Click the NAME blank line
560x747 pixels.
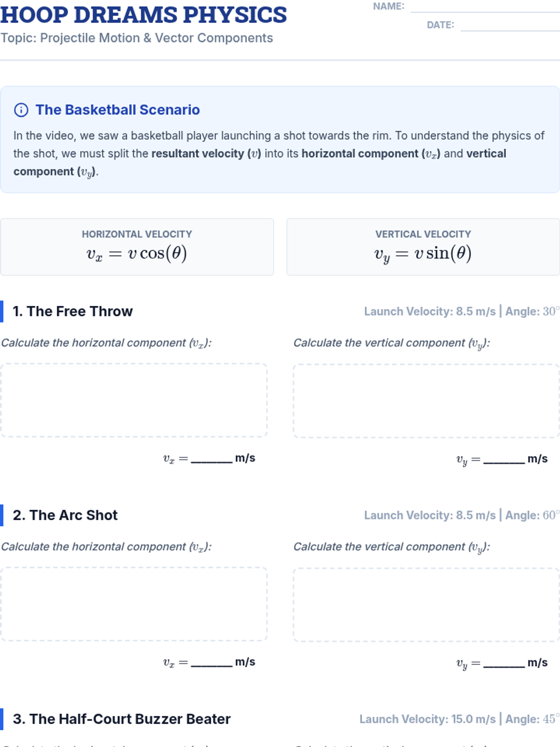pos(484,7)
